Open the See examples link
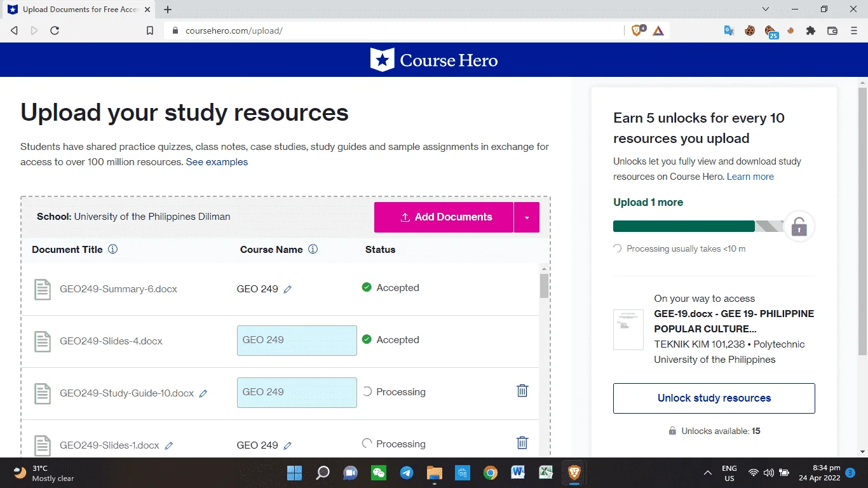 point(217,162)
